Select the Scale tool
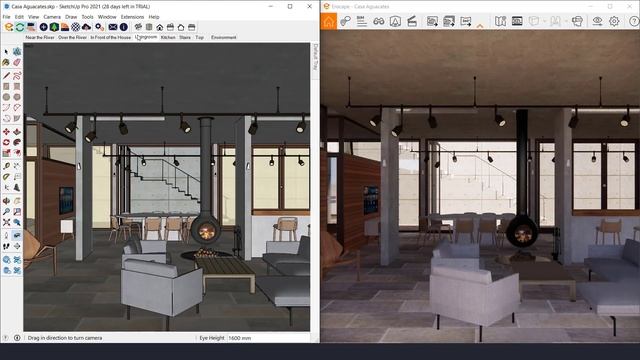Viewport: 640px width, 360px height. click(6, 153)
